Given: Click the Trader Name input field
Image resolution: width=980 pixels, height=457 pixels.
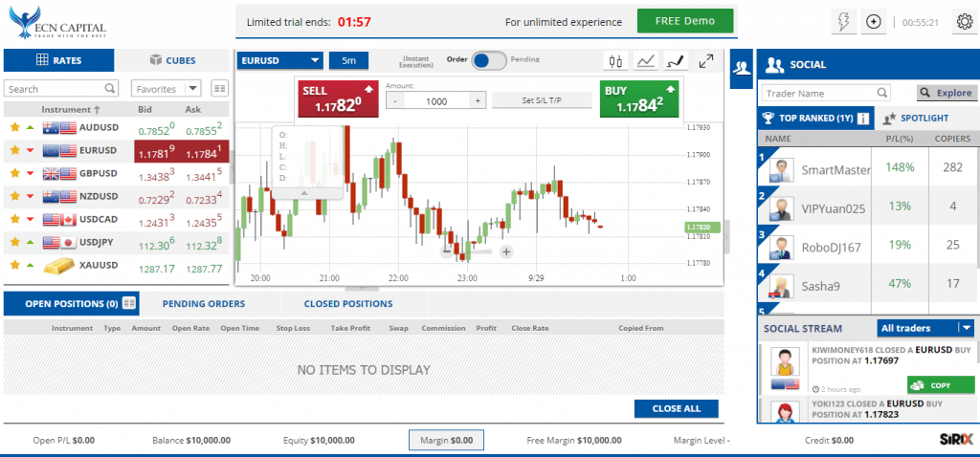Looking at the screenshot, I should (825, 93).
